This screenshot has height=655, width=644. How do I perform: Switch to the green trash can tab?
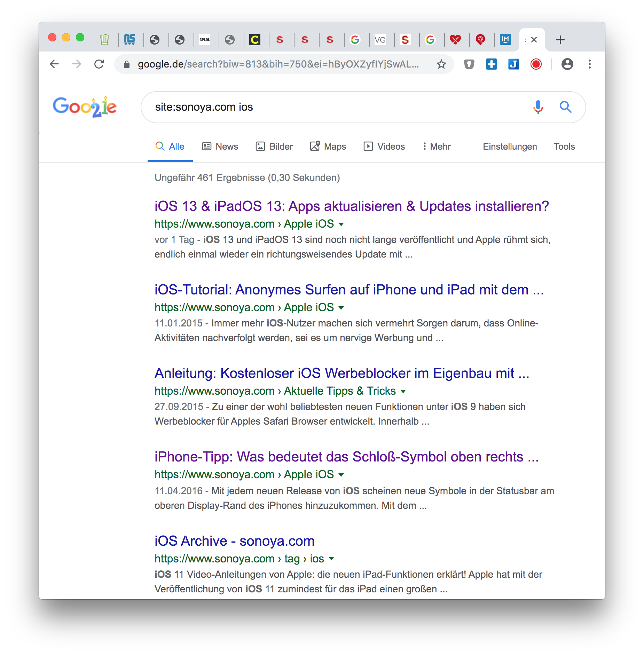tap(104, 40)
